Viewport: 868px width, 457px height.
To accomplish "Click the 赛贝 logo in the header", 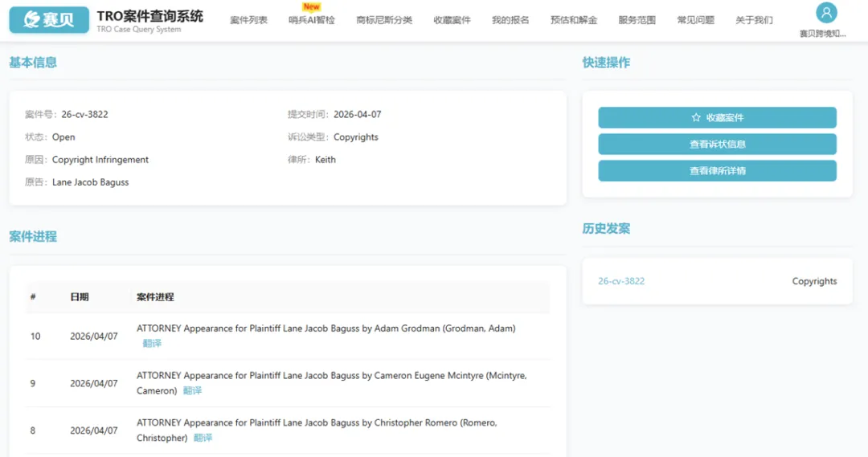I will (x=49, y=20).
